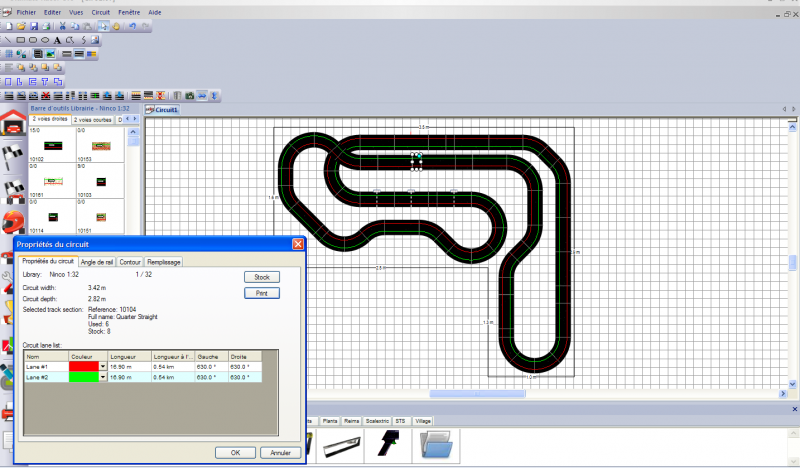Image resolution: width=800 pixels, height=468 pixels.
Task: Click the cut scissors toolbar icon
Action: [62, 25]
